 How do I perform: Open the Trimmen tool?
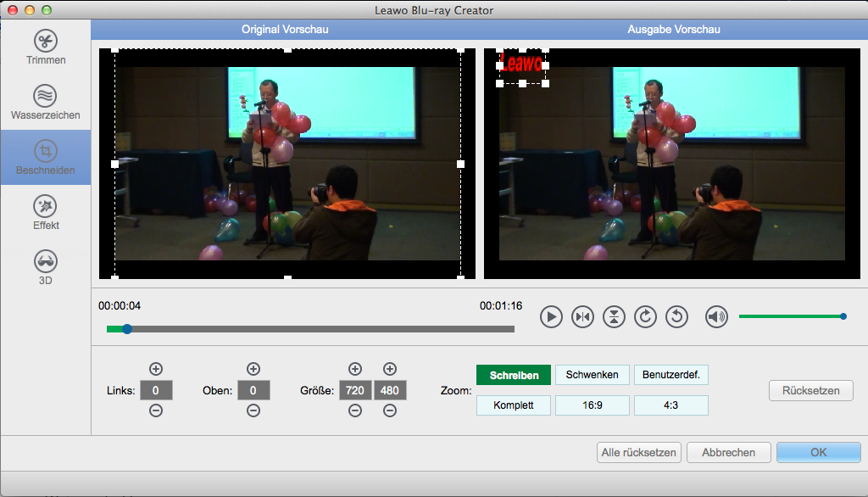coord(46,47)
